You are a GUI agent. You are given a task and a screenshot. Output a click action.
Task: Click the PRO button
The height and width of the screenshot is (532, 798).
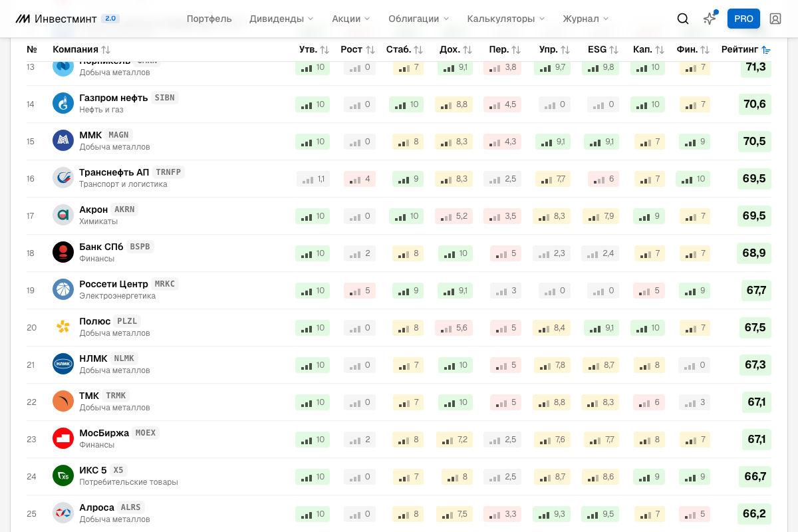point(743,19)
